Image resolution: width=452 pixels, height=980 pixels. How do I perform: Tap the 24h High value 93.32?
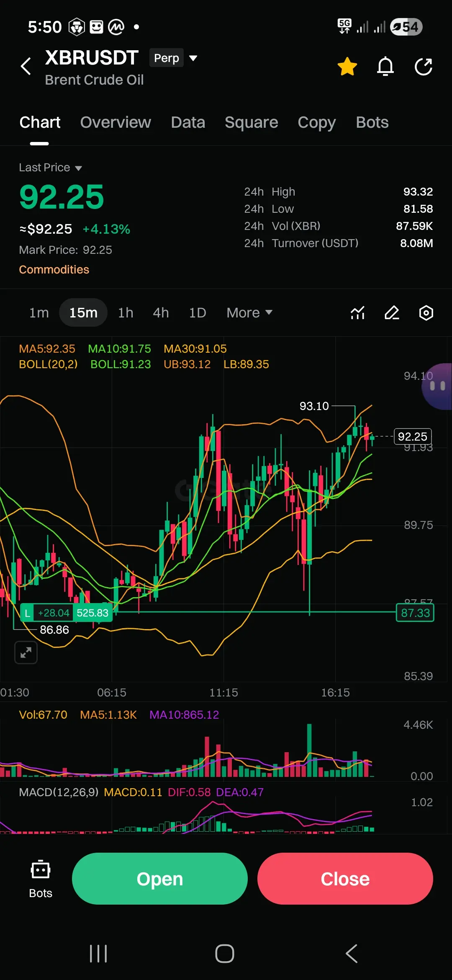(418, 191)
